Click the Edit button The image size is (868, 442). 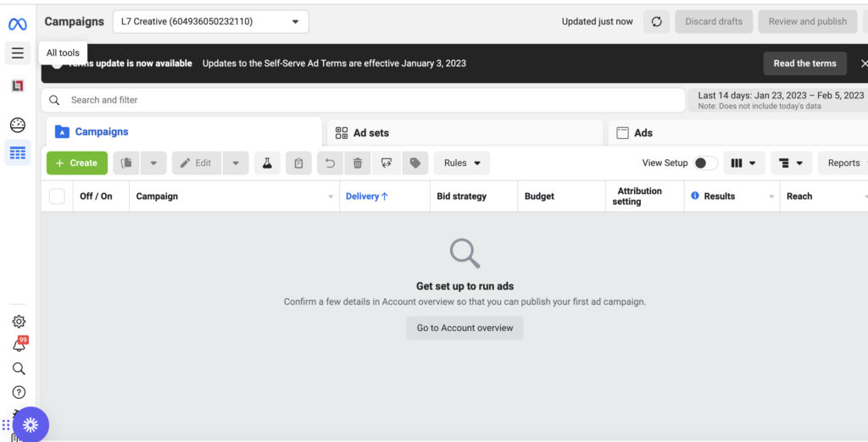(197, 163)
